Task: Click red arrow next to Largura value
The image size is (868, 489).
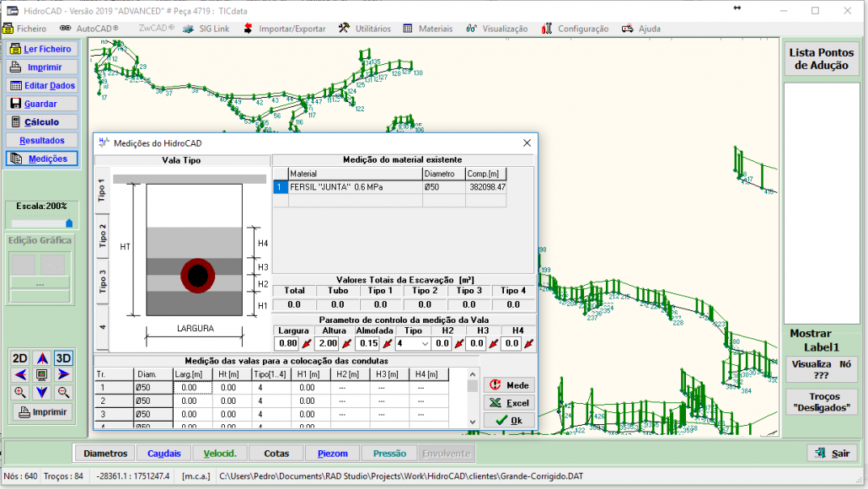Action: 305,343
